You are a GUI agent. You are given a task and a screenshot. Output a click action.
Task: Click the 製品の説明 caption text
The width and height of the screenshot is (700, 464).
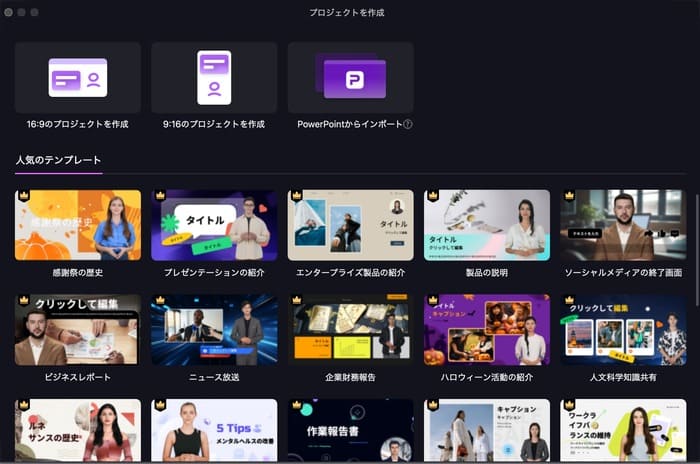[487, 272]
